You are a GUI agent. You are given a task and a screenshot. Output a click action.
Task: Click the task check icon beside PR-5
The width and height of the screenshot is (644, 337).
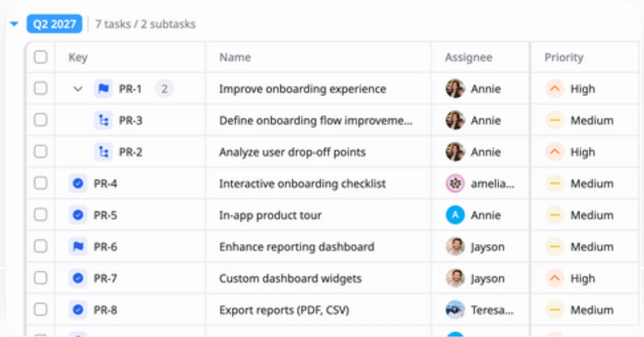[x=78, y=215]
